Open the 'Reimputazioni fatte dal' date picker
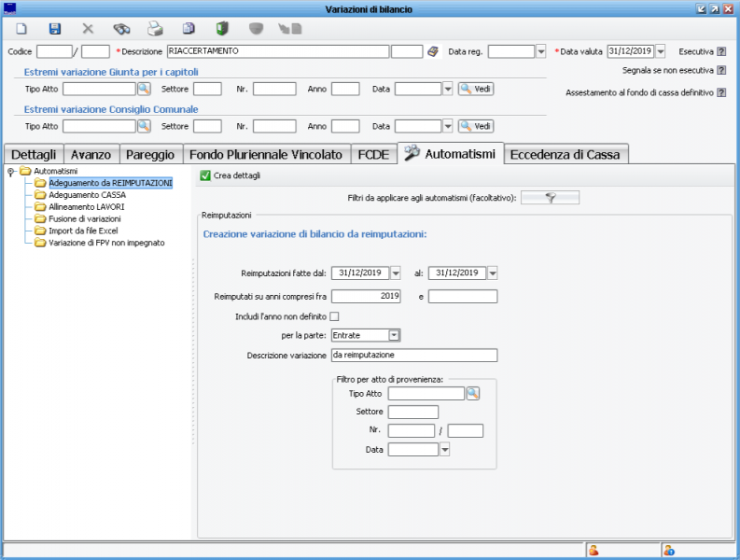 (x=395, y=273)
